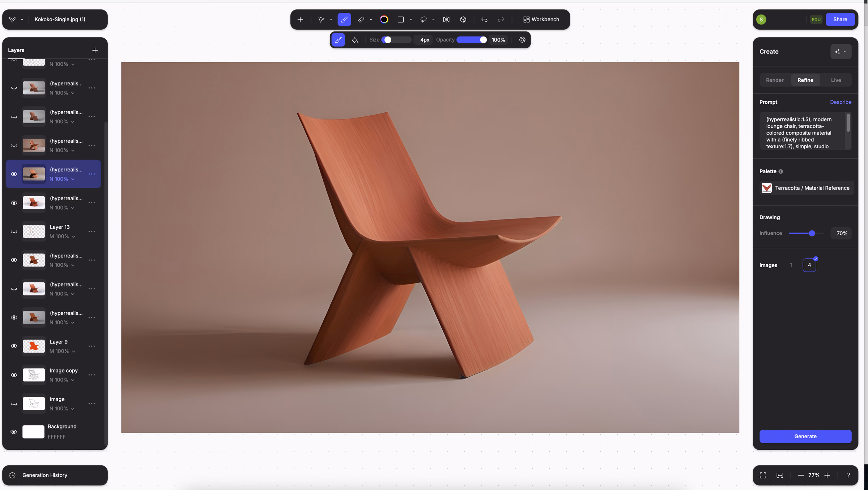Expand the shape tool dropdown arrow
This screenshot has width=868, height=490.
(410, 20)
